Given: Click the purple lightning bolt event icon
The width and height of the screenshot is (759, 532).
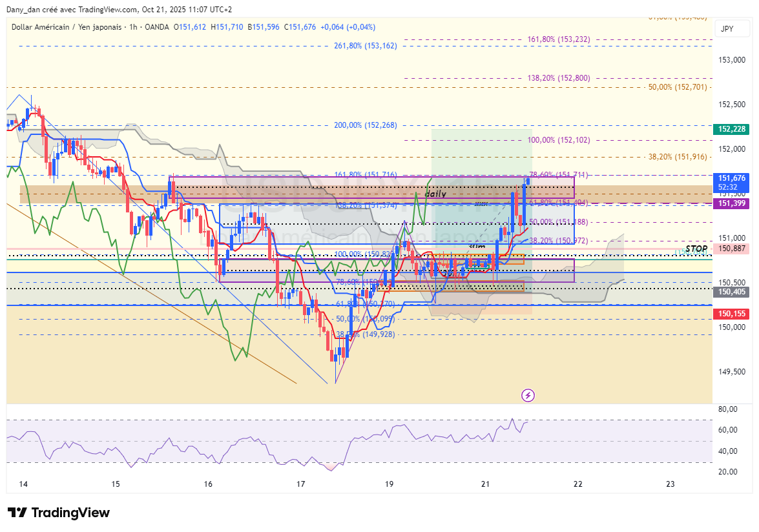Looking at the screenshot, I should 528,396.
